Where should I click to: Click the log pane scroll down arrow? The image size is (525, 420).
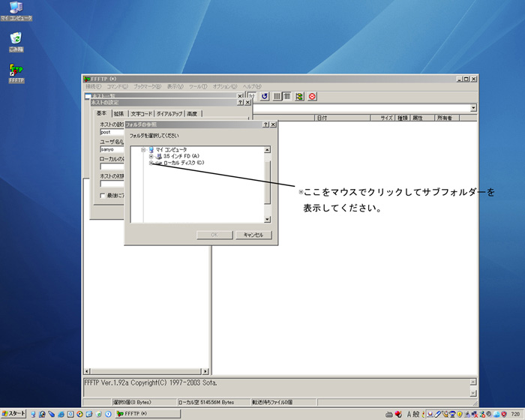pos(473,393)
